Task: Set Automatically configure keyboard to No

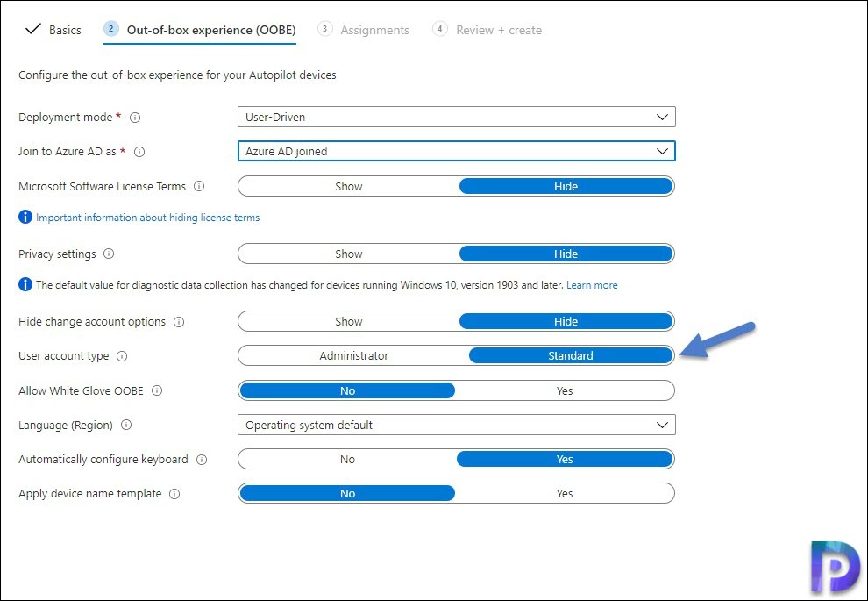Action: point(347,459)
